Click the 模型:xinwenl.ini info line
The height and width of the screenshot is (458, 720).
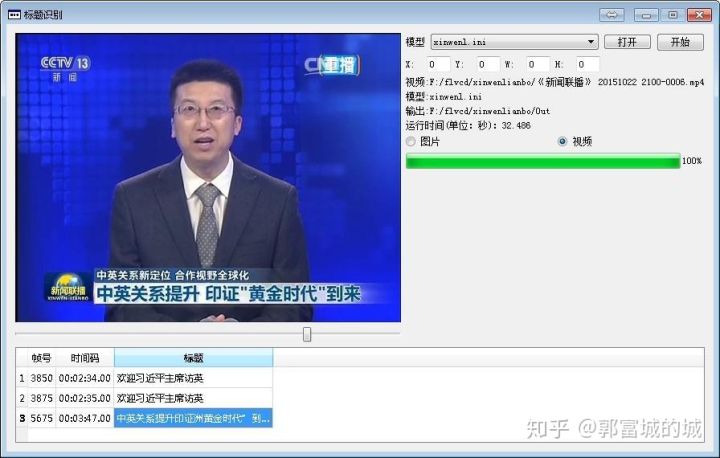pos(444,96)
